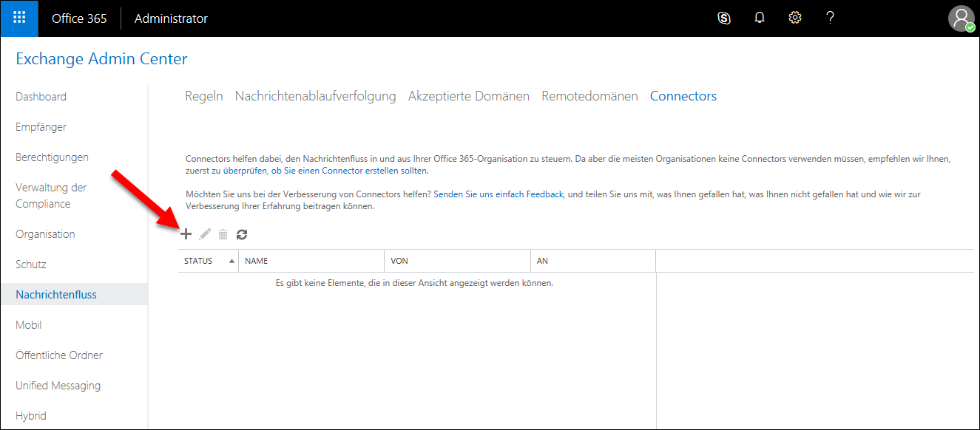This screenshot has height=430, width=980.
Task: Open notifications via the bell icon
Action: tap(759, 18)
